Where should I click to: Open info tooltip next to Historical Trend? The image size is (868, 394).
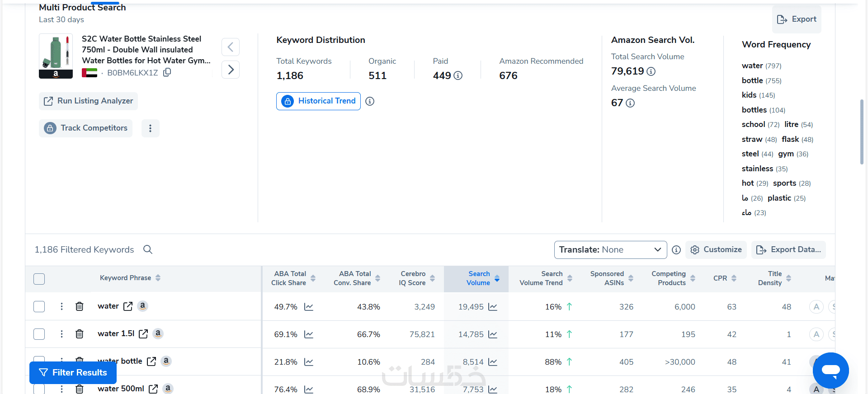tap(370, 101)
